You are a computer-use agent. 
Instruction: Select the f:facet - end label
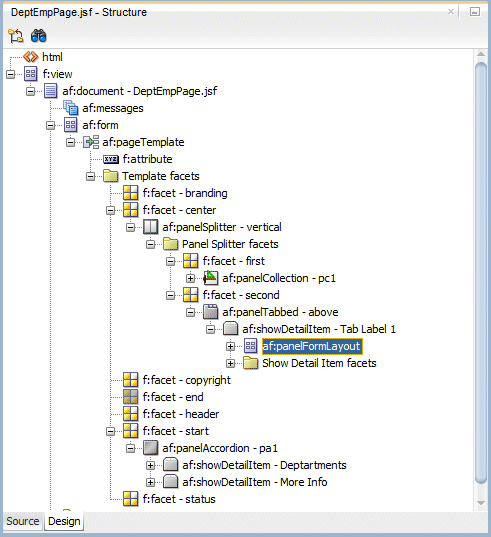coord(173,397)
